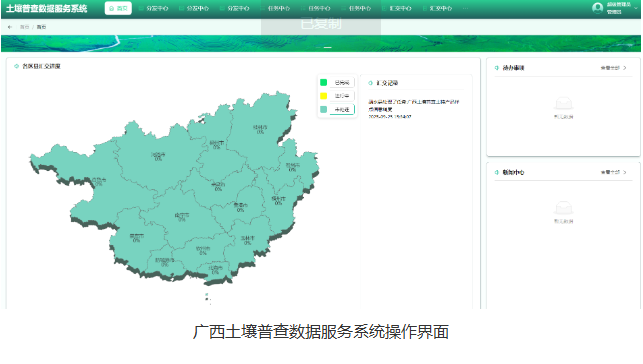Click the 待办事项 panel header icon
The image size is (643, 364).
coord(497,68)
